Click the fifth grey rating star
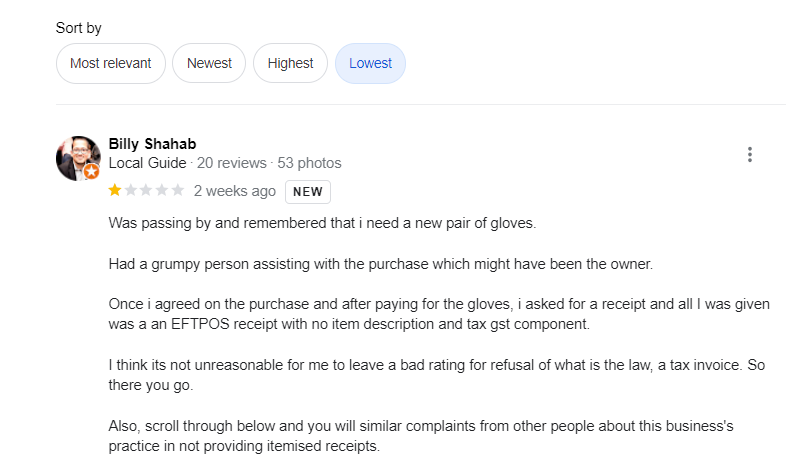 pyautogui.click(x=177, y=190)
